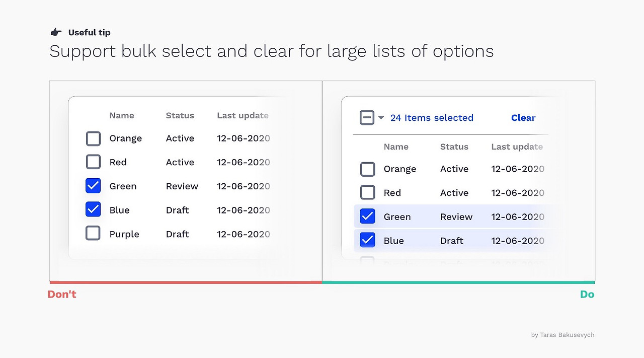Click the 24 Items selected label

click(432, 118)
